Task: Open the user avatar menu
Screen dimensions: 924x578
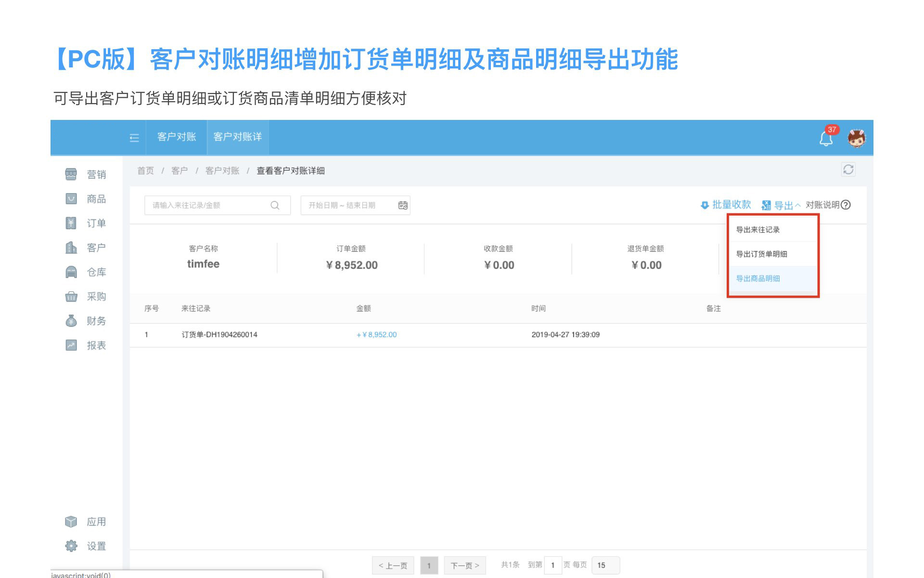Action: tap(857, 138)
